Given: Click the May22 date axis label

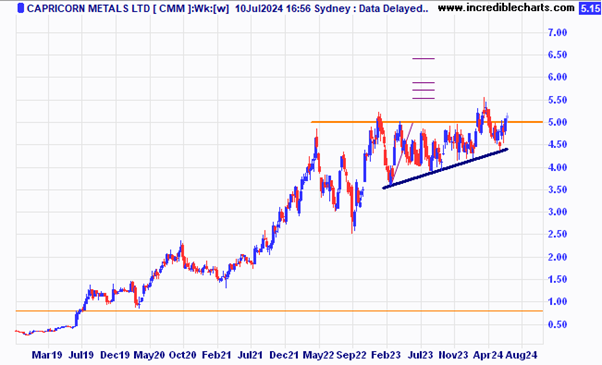Looking at the screenshot, I should tap(318, 355).
